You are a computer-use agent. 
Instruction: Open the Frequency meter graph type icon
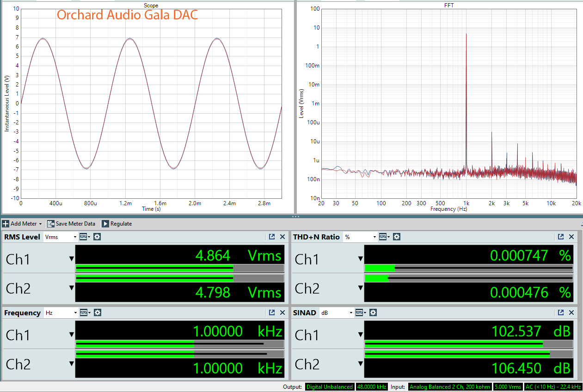(x=85, y=313)
